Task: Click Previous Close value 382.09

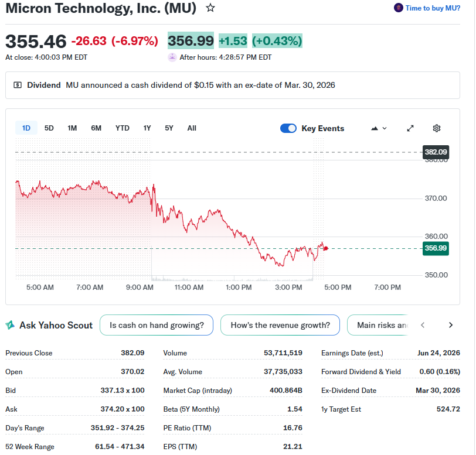Action: point(132,353)
